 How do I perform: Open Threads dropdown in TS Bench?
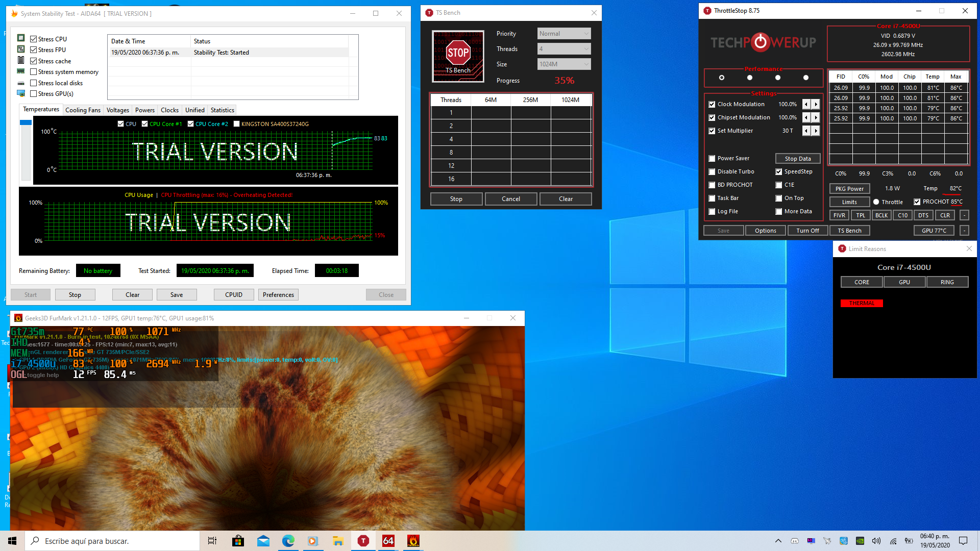pyautogui.click(x=564, y=49)
